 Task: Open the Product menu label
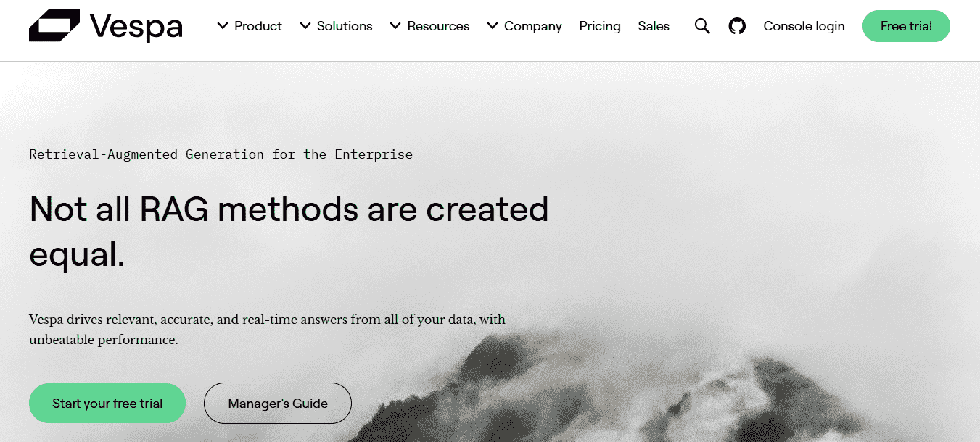(258, 26)
